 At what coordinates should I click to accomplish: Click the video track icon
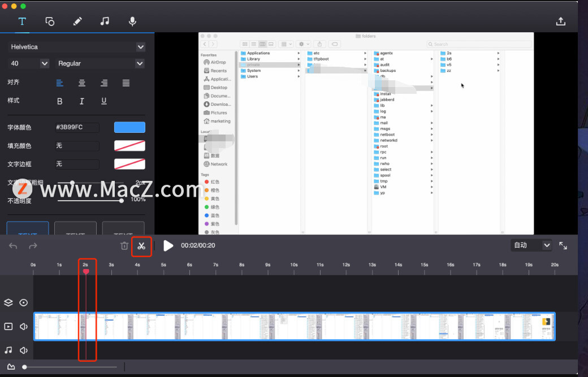point(8,326)
